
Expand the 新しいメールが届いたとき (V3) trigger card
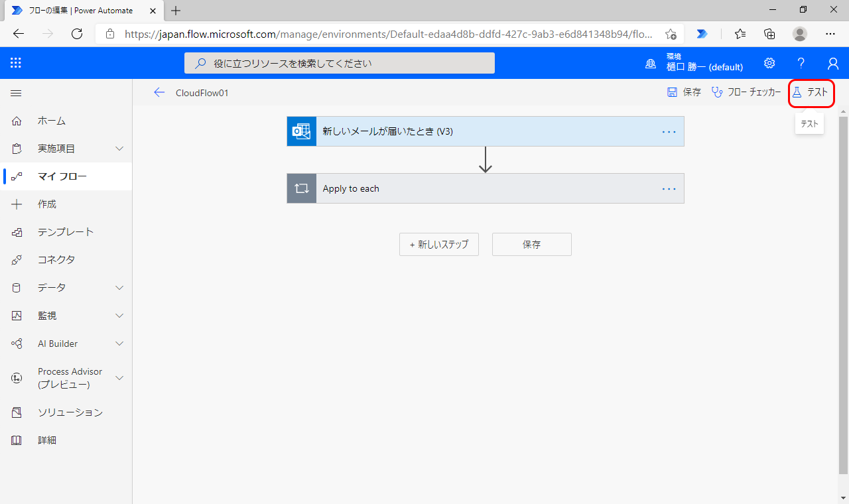(486, 131)
